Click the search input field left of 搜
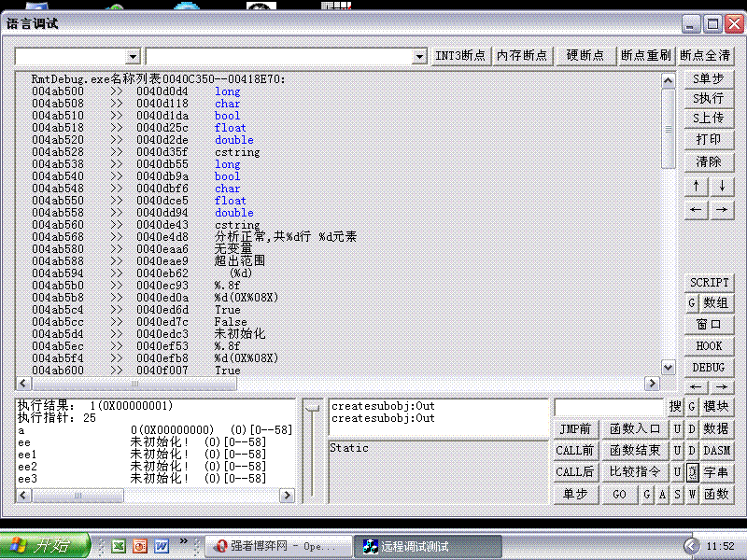The image size is (747, 560). 610,407
